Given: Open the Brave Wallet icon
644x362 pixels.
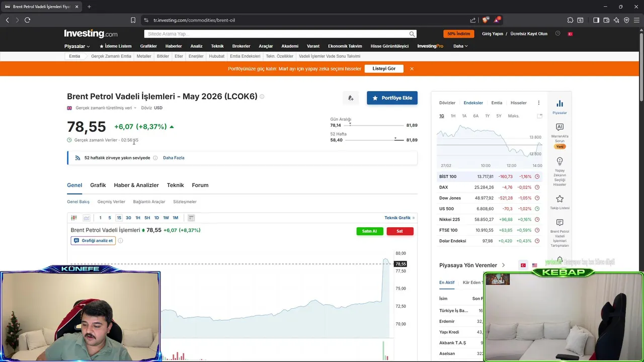Looking at the screenshot, I should tap(606, 20).
